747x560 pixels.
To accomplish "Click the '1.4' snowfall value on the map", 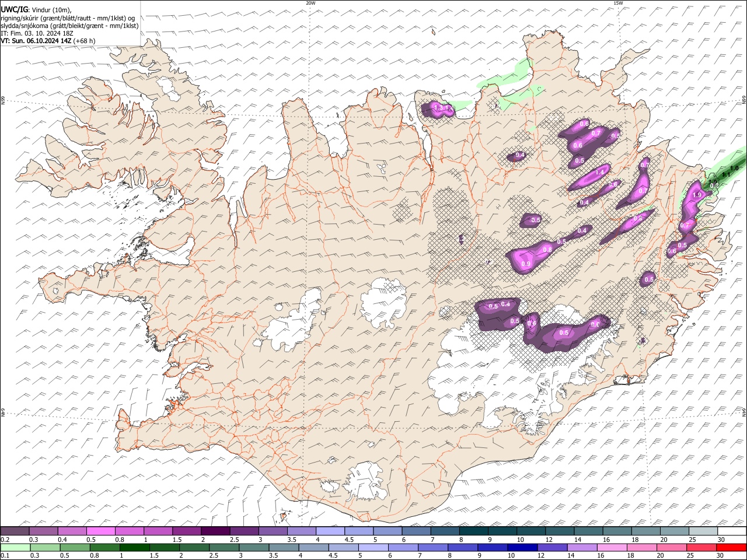I will (599, 173).
